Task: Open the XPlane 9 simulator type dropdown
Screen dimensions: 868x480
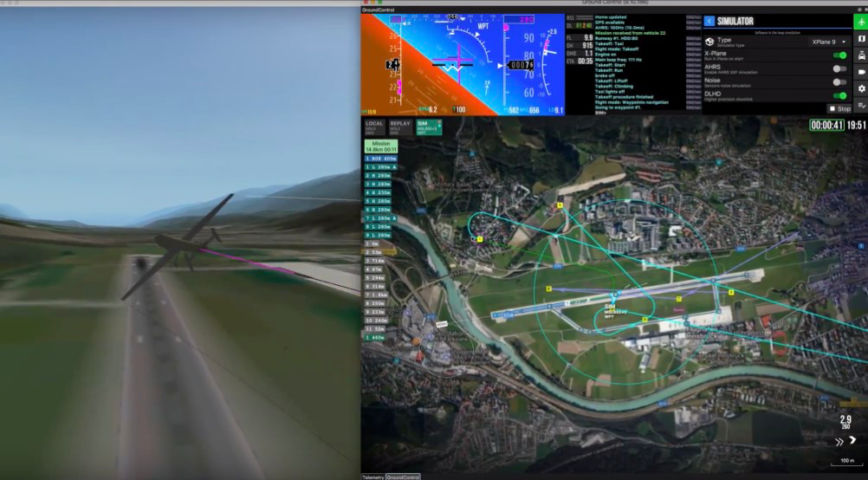Action: (829, 42)
